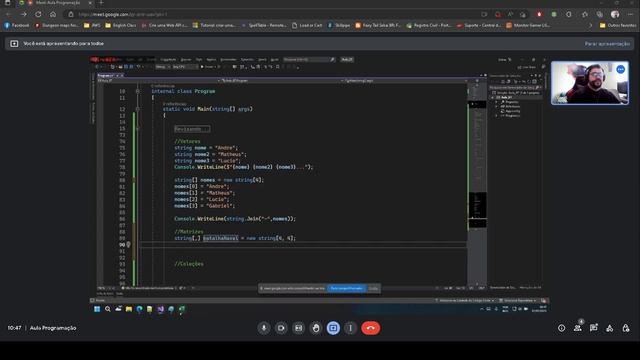Go back in browser history
Viewport: 640px width, 360px height.
click(x=9, y=14)
